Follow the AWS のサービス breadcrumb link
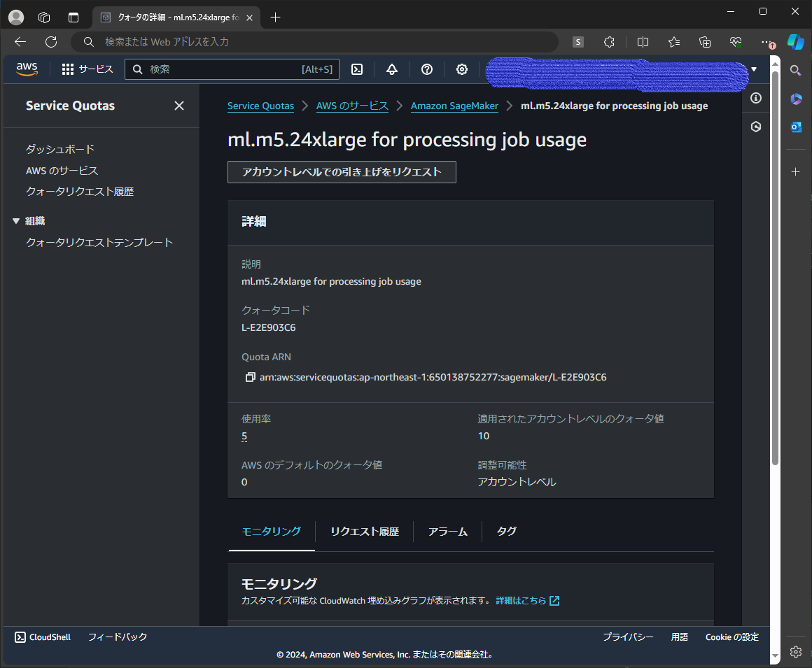 pos(352,106)
